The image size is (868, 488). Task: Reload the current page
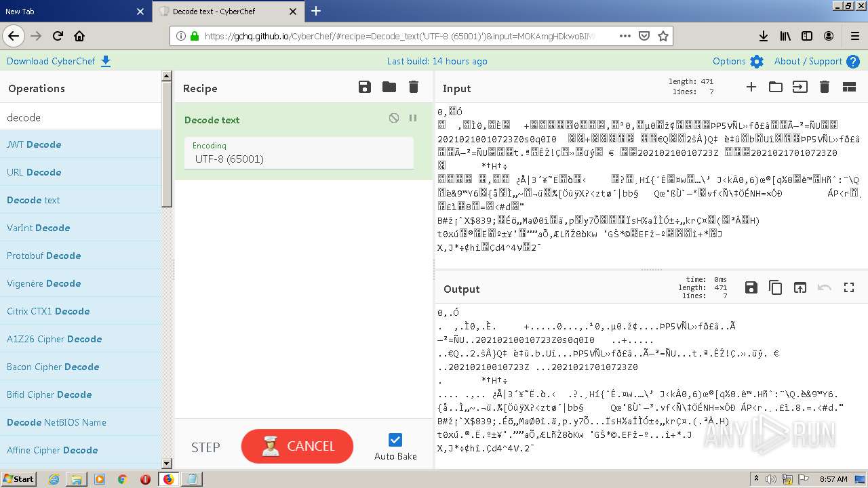coord(58,36)
